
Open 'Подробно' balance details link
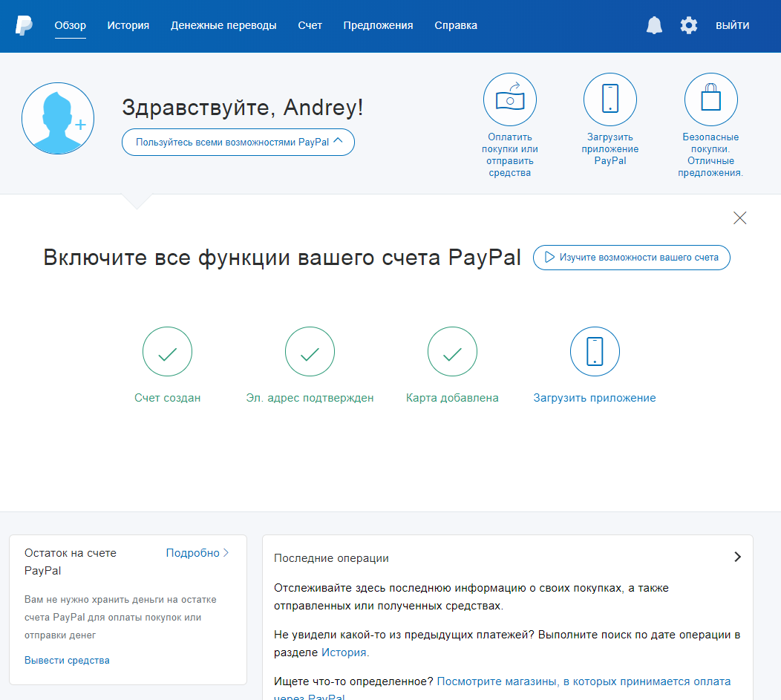tap(197, 553)
